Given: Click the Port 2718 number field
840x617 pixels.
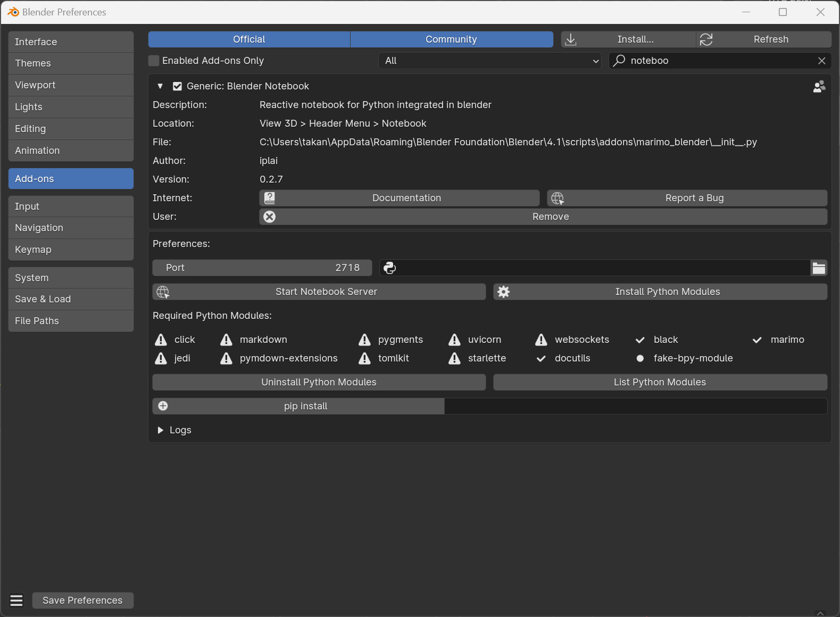Looking at the screenshot, I should (x=262, y=268).
